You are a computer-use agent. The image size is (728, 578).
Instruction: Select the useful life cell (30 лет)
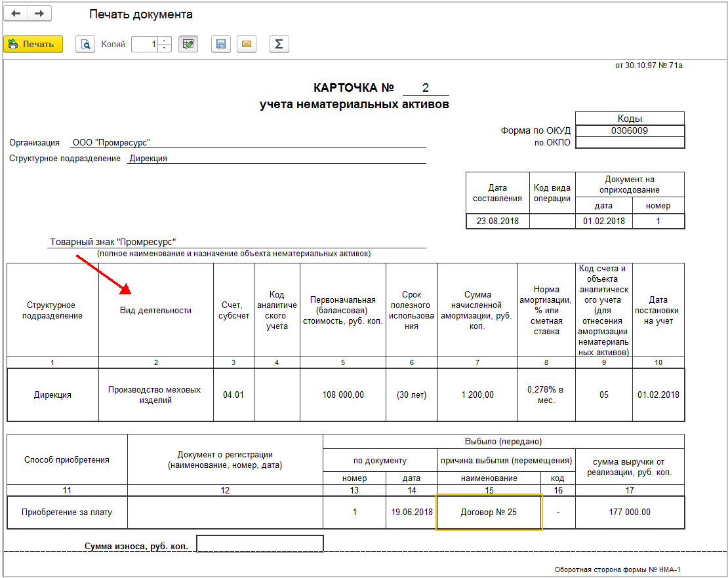click(412, 395)
